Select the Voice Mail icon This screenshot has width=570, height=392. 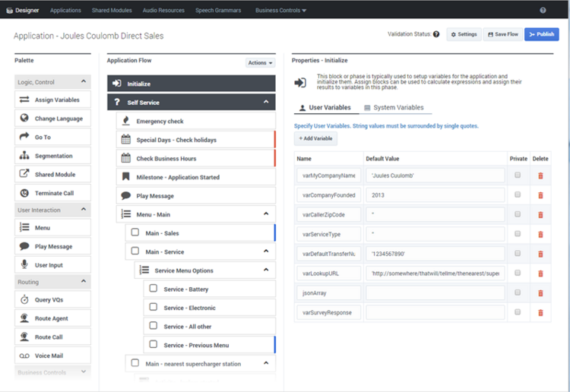(x=24, y=356)
